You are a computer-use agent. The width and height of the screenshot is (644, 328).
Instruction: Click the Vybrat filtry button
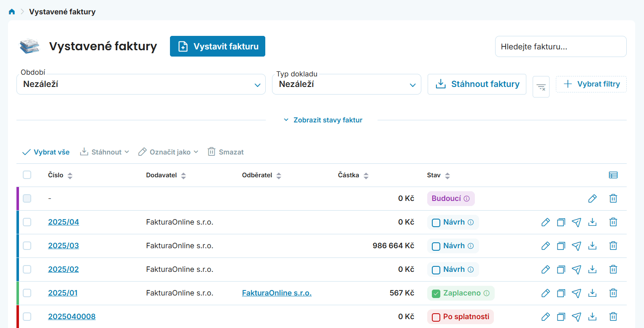(591, 84)
